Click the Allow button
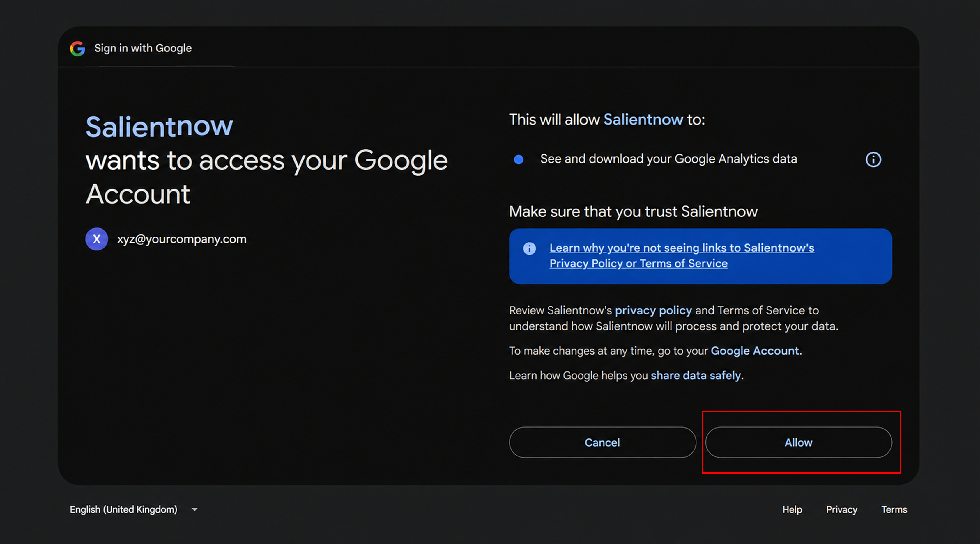 pyautogui.click(x=798, y=442)
